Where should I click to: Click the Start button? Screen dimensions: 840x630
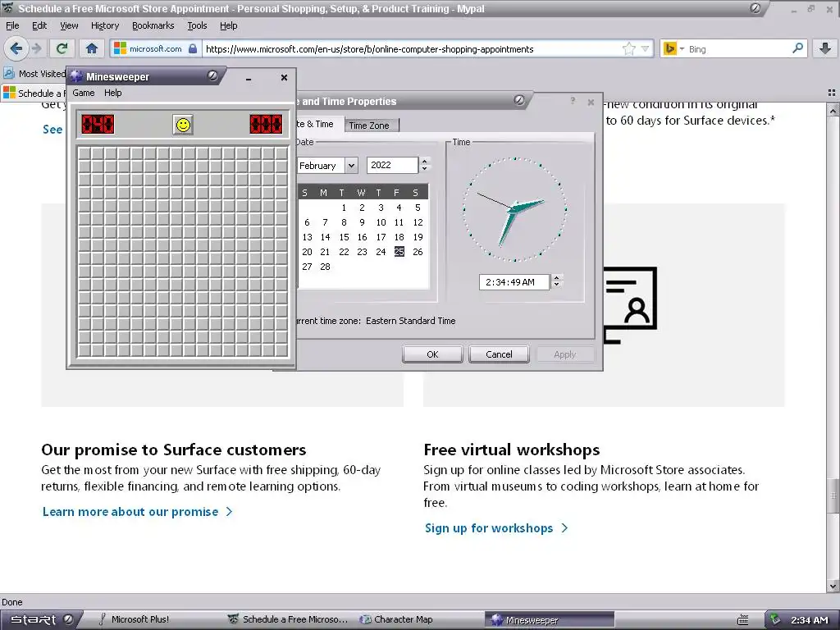click(40, 619)
